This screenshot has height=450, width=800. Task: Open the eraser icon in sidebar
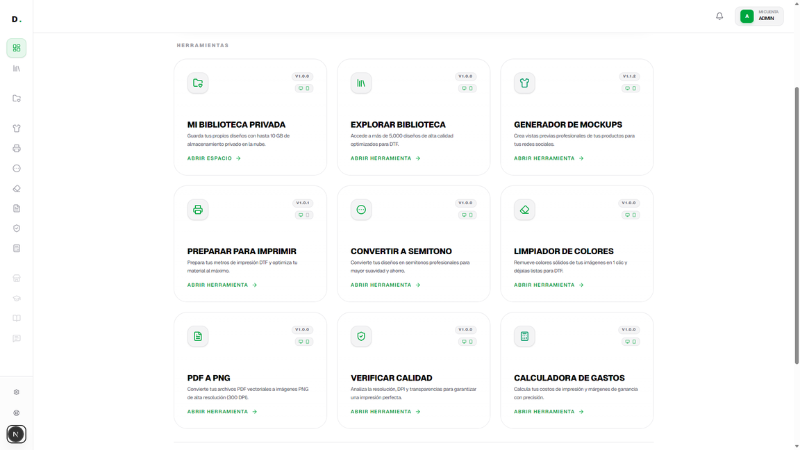click(x=16, y=189)
